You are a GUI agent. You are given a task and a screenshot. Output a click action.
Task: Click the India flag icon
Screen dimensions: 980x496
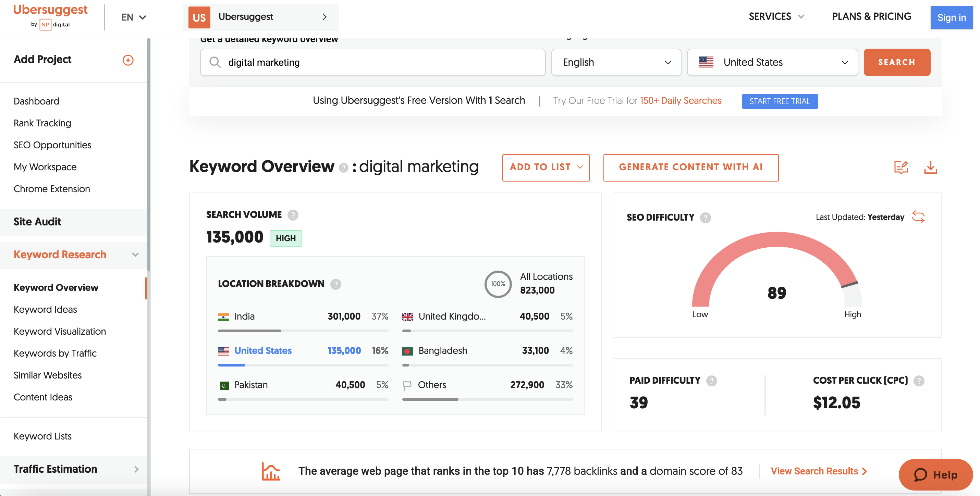tap(223, 317)
